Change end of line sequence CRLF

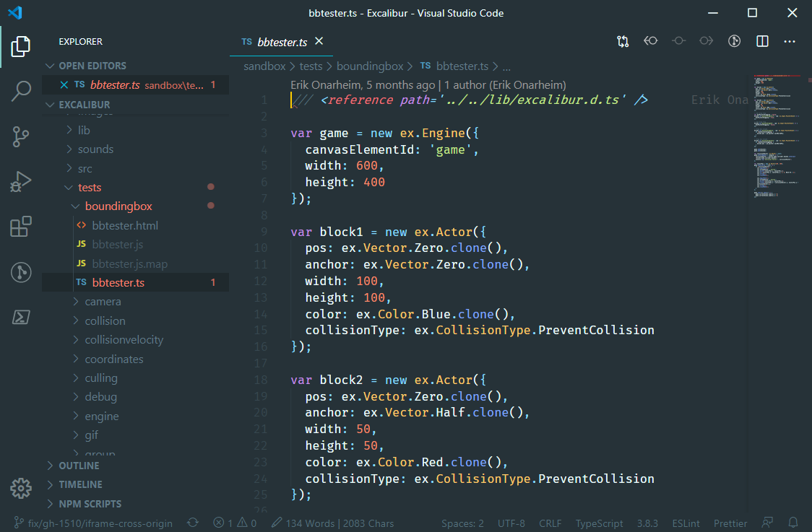click(550, 523)
